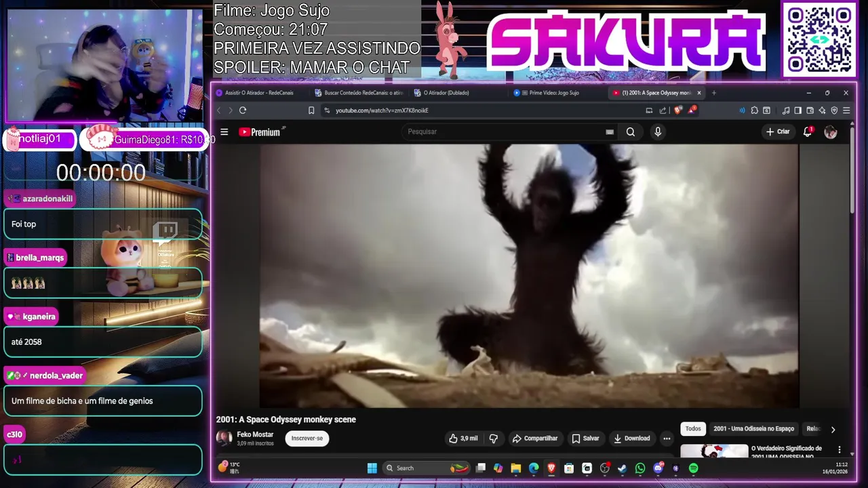Select the Todos filter chip
The image size is (868, 488).
click(693, 429)
